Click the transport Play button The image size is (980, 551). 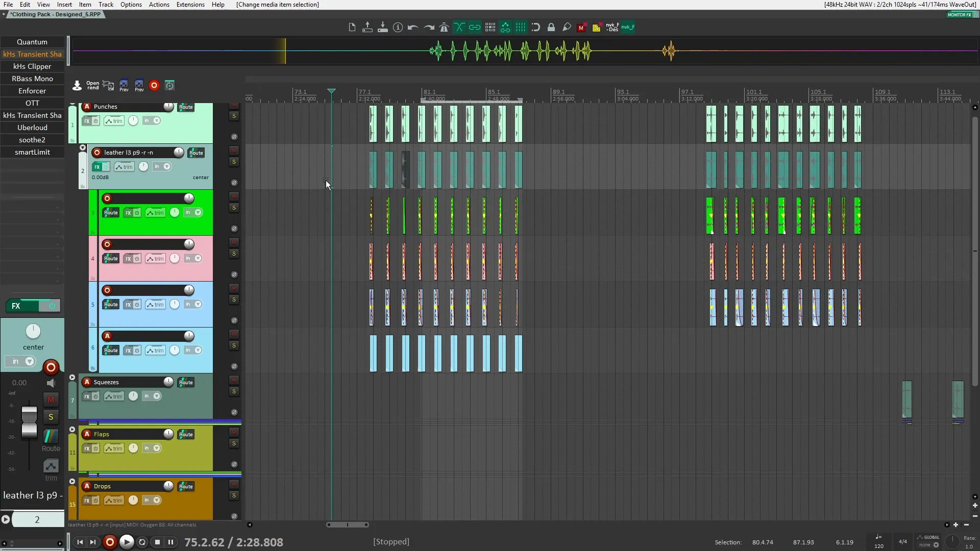coord(127,542)
